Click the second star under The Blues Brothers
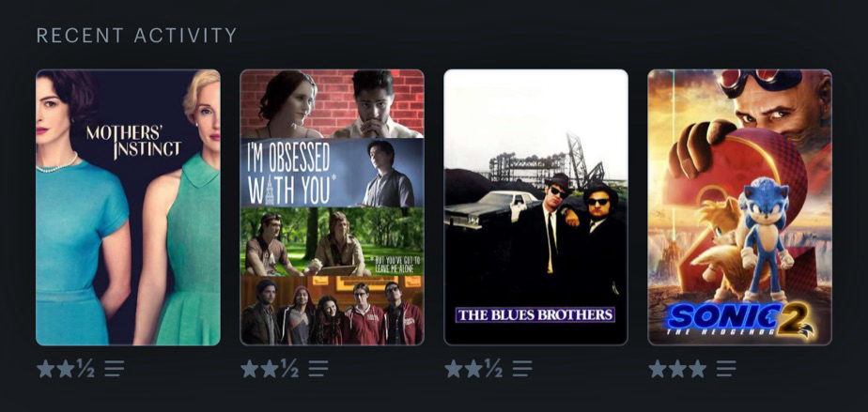 [x=473, y=368]
